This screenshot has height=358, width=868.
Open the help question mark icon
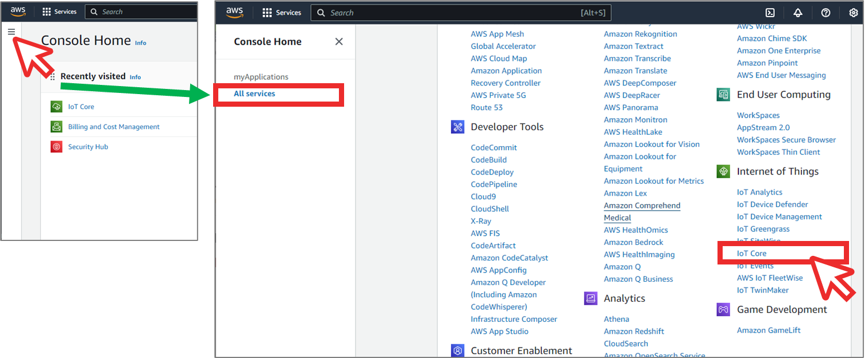[825, 13]
